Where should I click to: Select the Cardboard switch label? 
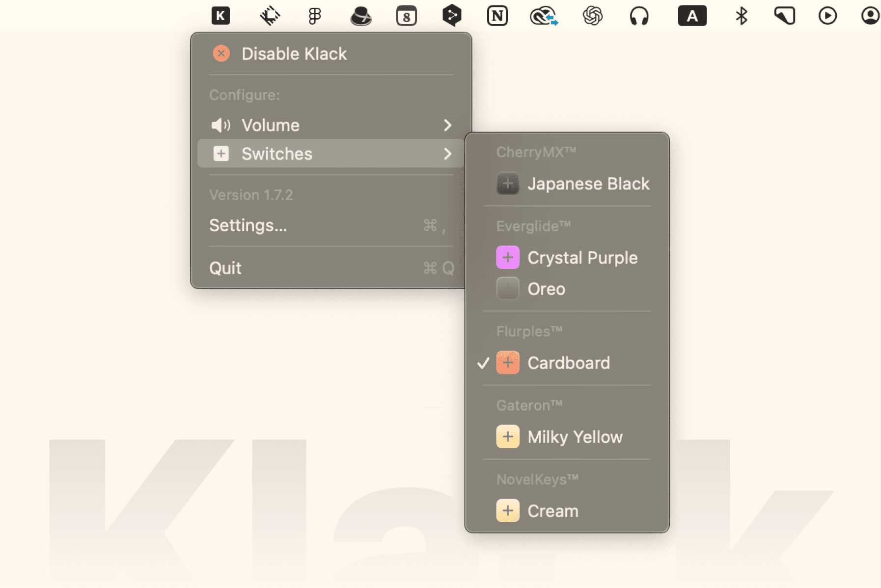[x=569, y=363]
